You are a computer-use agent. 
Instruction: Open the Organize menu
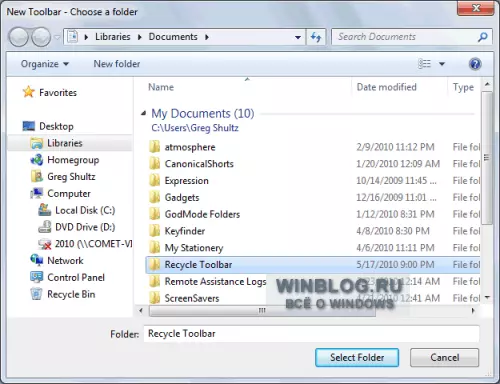(45, 64)
